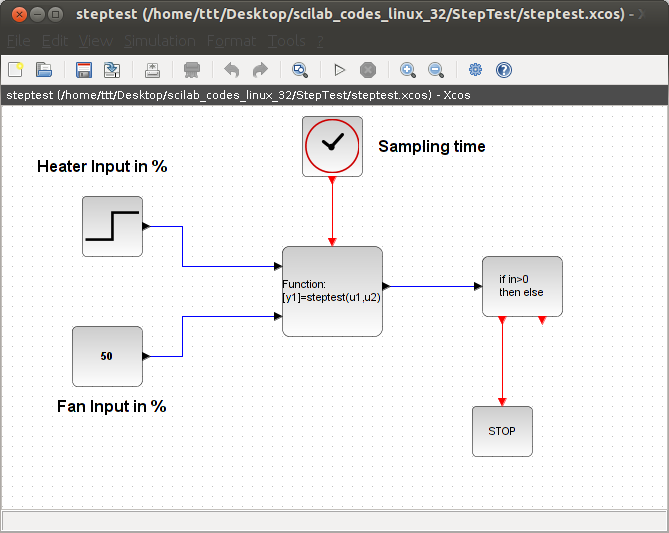Create a new diagram from toolbar
Image resolution: width=669 pixels, height=533 pixels.
[16, 70]
